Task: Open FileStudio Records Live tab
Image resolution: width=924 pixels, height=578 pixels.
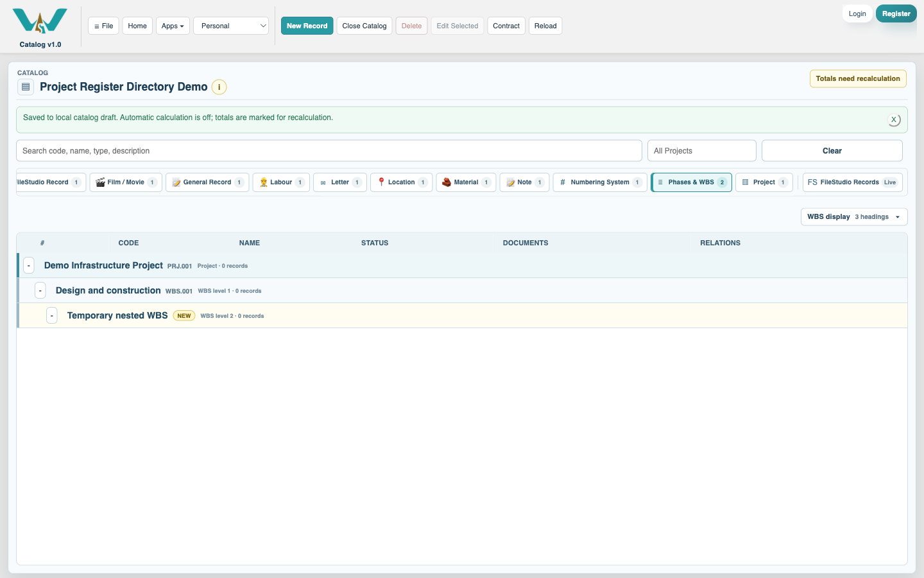Action: tap(853, 182)
